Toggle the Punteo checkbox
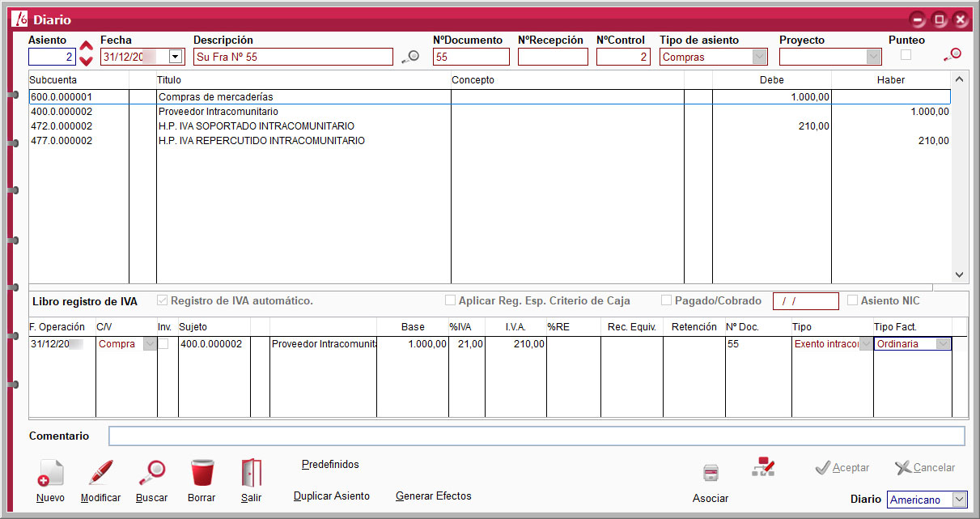The height and width of the screenshot is (519, 980). (x=906, y=55)
